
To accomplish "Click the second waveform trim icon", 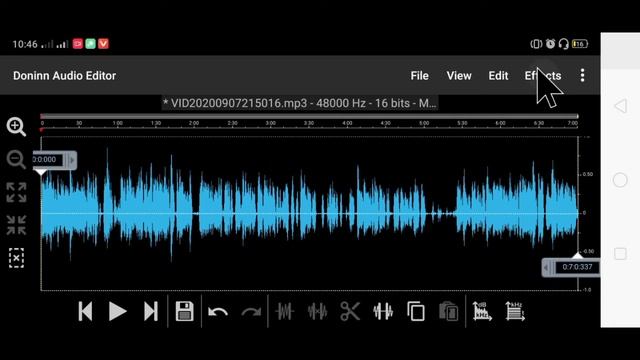I will point(318,312).
